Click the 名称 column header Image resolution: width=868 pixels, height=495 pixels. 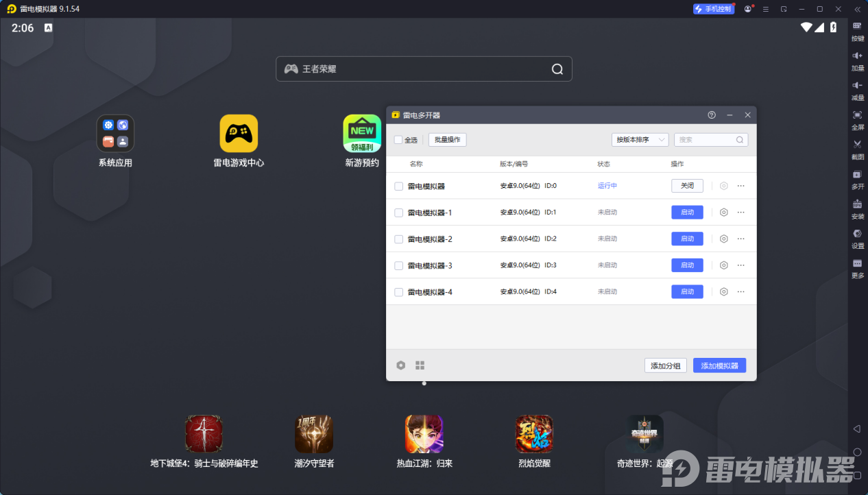(x=416, y=165)
